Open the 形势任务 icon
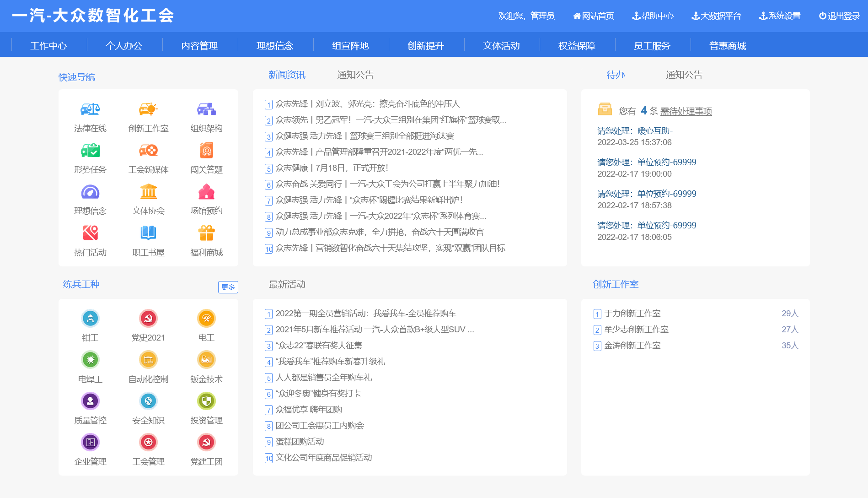Viewport: 868px width, 498px height. (x=90, y=150)
